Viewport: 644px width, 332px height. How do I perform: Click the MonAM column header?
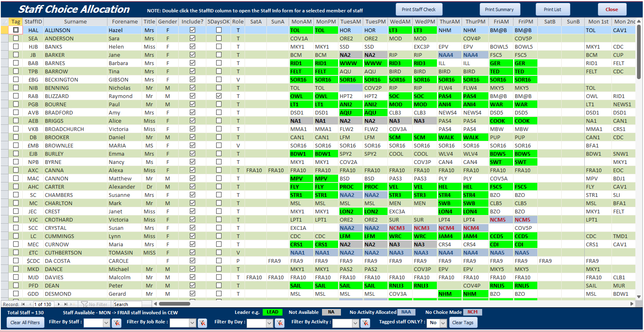301,21
